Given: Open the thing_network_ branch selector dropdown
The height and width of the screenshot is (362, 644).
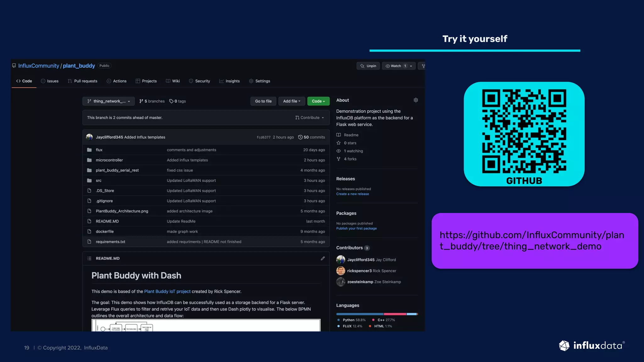Looking at the screenshot, I should coord(108,101).
